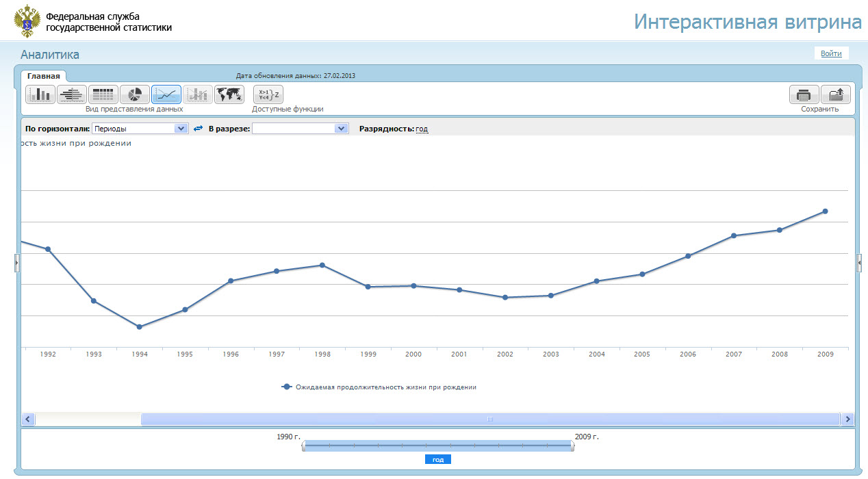
Task: Click the 2009 г. period slider handle
Action: point(572,445)
